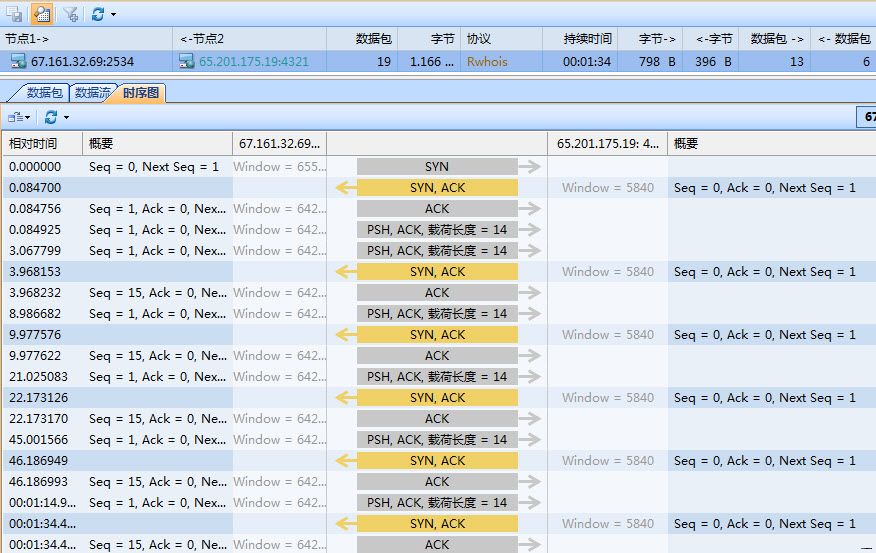
Task: Open the top toolbar refresh dropdown arrow
Action: (113, 14)
